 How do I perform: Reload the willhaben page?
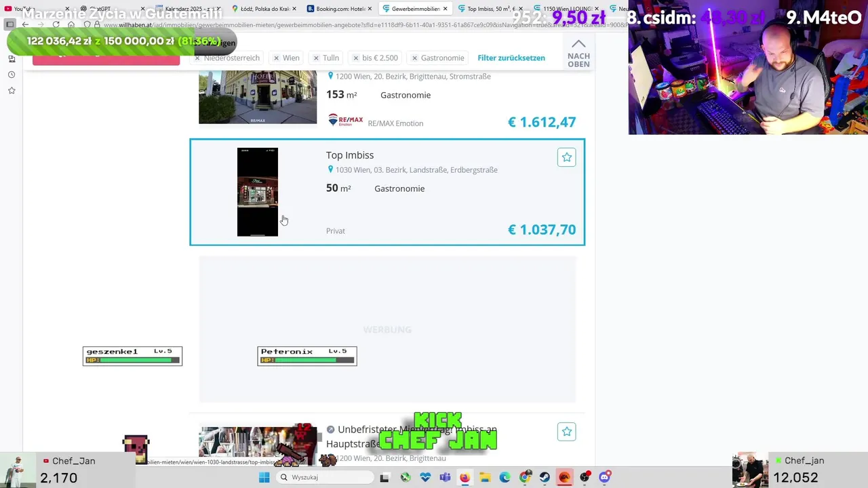56,24
